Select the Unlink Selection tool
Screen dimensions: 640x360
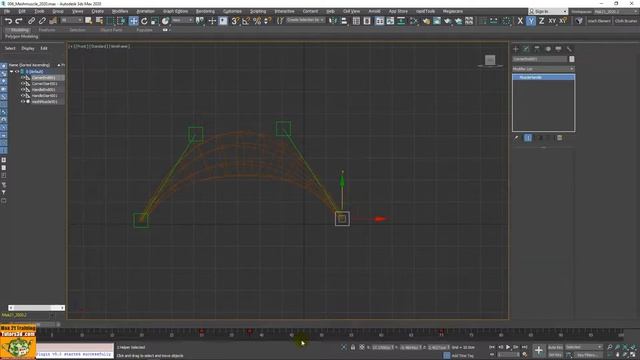click(42, 21)
